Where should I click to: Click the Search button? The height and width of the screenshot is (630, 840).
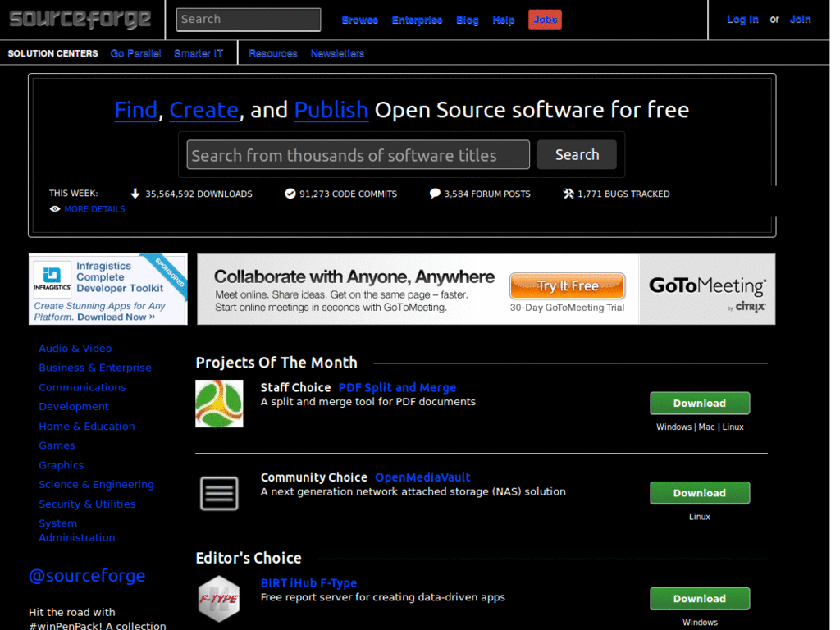(576, 154)
